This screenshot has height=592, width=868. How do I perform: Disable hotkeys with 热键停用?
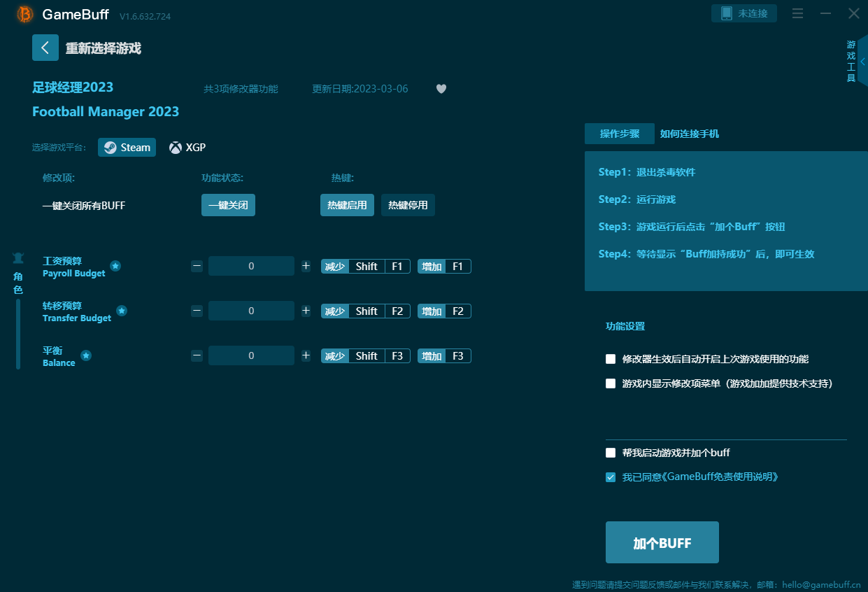(x=408, y=205)
